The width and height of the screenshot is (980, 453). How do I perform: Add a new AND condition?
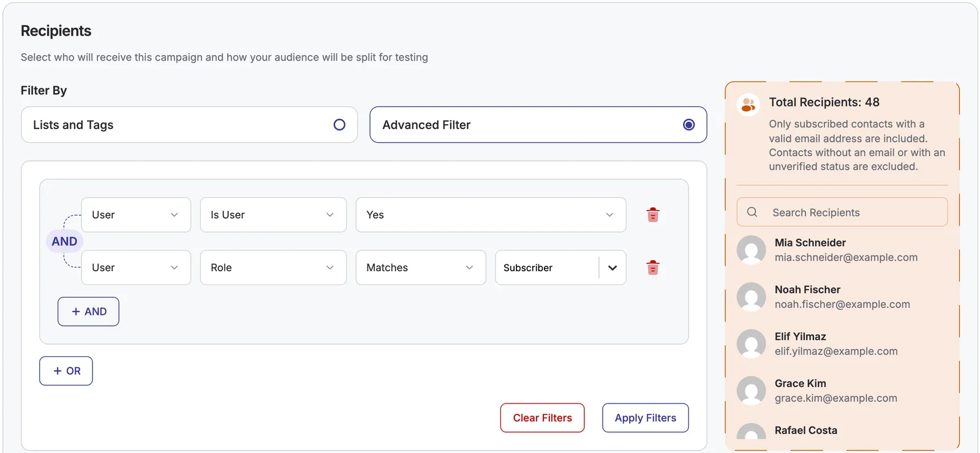click(88, 312)
